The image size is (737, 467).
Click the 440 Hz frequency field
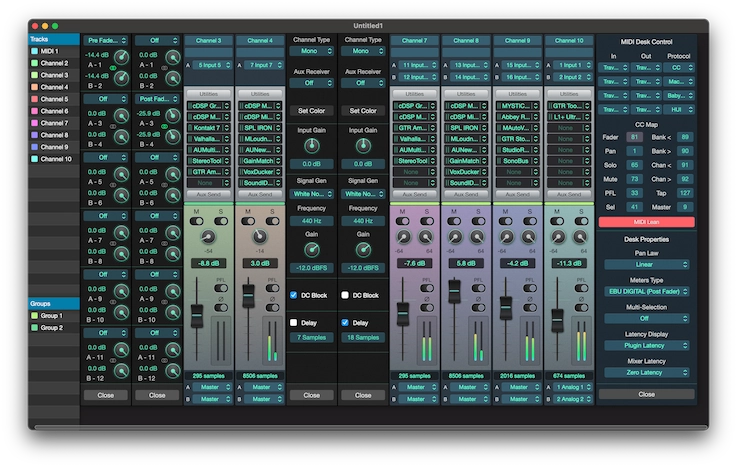click(x=311, y=219)
